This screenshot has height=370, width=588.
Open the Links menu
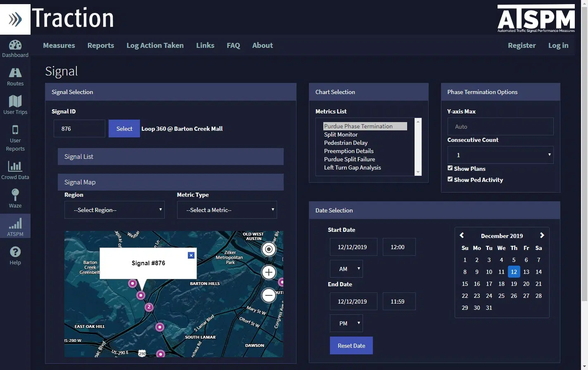(205, 45)
